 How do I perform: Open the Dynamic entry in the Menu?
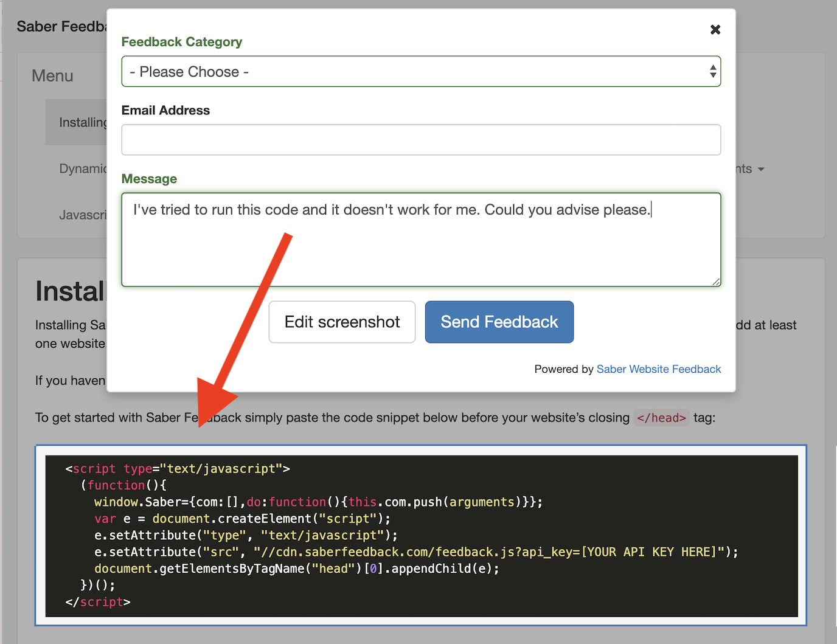pyautogui.click(x=83, y=168)
